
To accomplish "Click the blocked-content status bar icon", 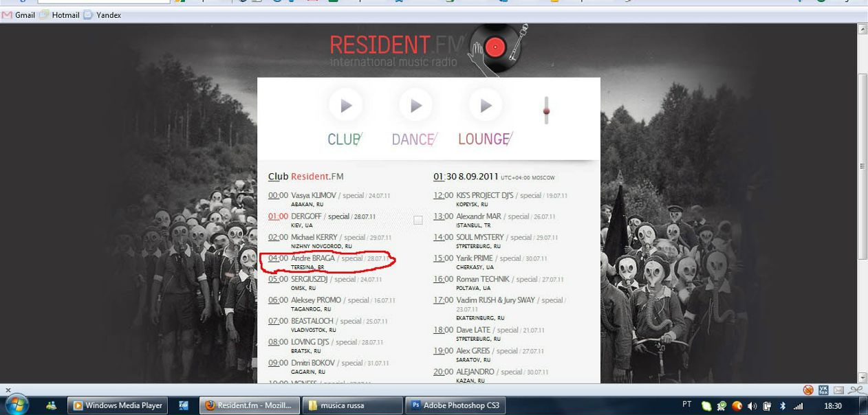I will click(x=808, y=390).
